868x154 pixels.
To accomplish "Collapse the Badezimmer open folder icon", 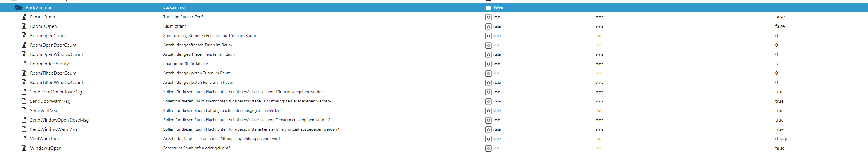I will point(19,7).
